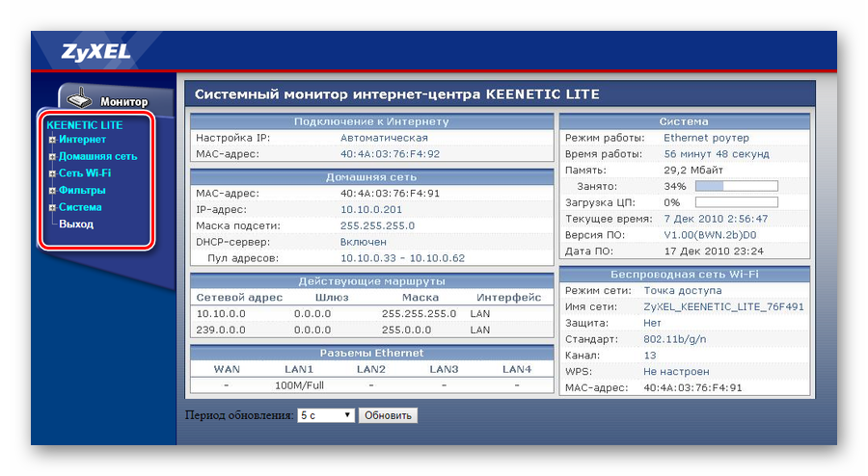
Task: Click the WAN MAC address 40:4A:03:76:F4:92
Action: coord(390,154)
